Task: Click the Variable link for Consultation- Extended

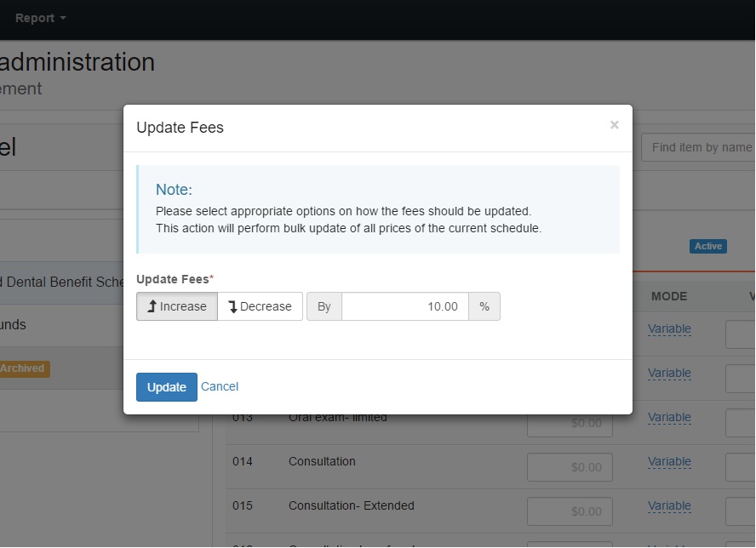Action: [669, 505]
